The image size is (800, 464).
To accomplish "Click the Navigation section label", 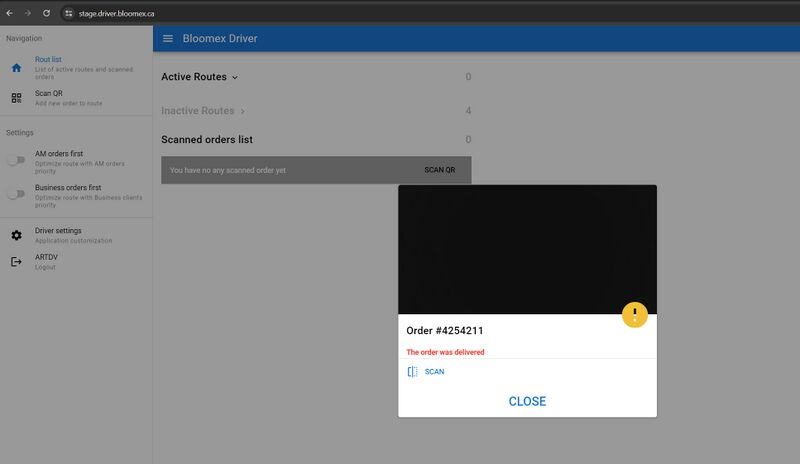I will pyautogui.click(x=24, y=38).
